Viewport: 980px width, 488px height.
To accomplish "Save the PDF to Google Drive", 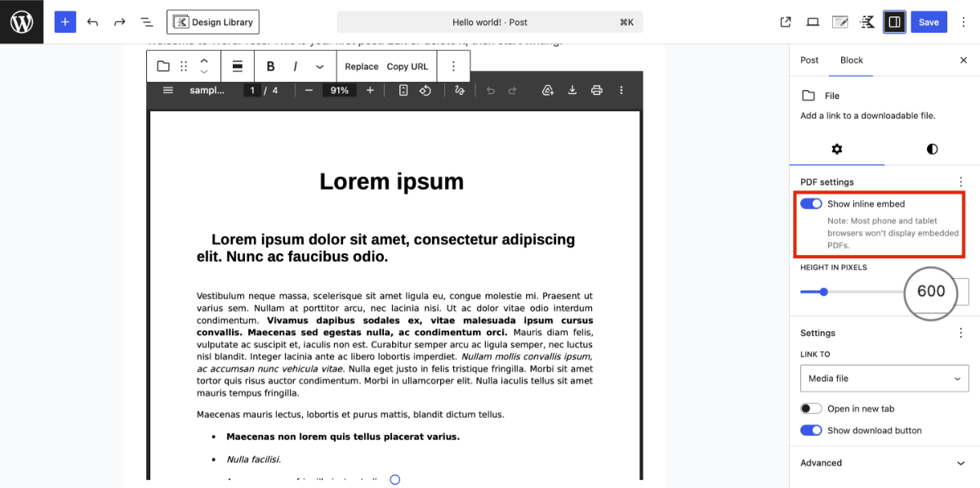I will [x=548, y=90].
